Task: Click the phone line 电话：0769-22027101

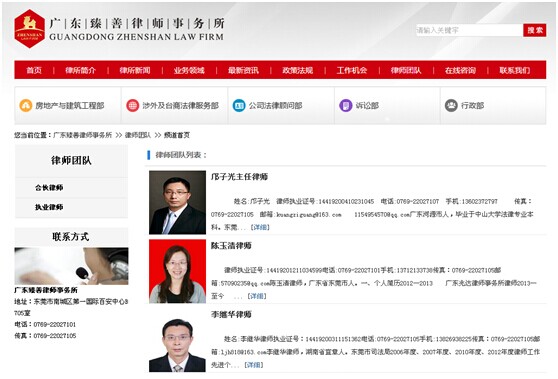Action: click(x=45, y=324)
